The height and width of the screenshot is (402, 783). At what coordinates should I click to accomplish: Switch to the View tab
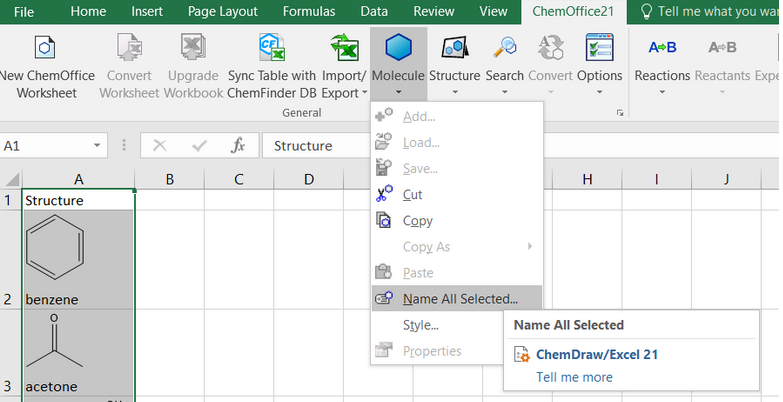(493, 11)
